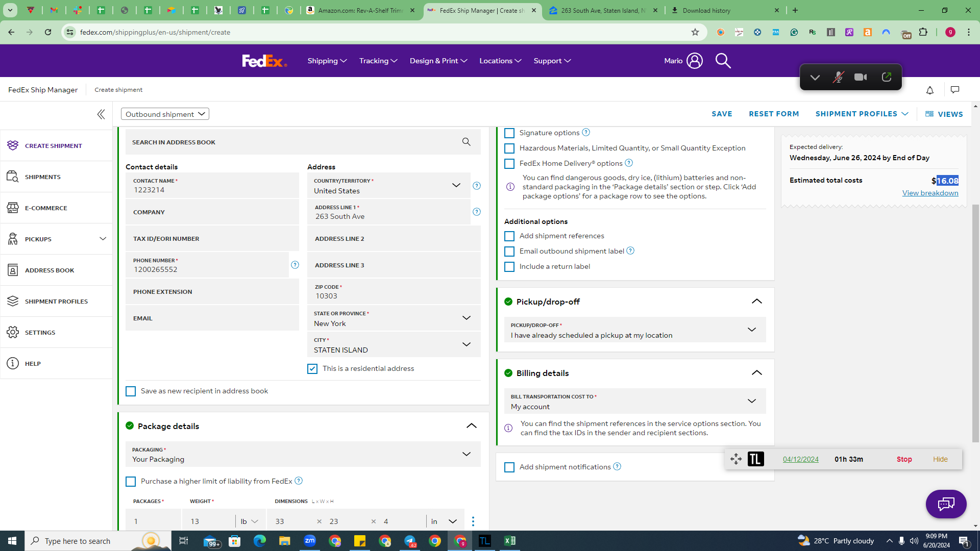
Task: Open the user profile icon
Action: (x=694, y=61)
